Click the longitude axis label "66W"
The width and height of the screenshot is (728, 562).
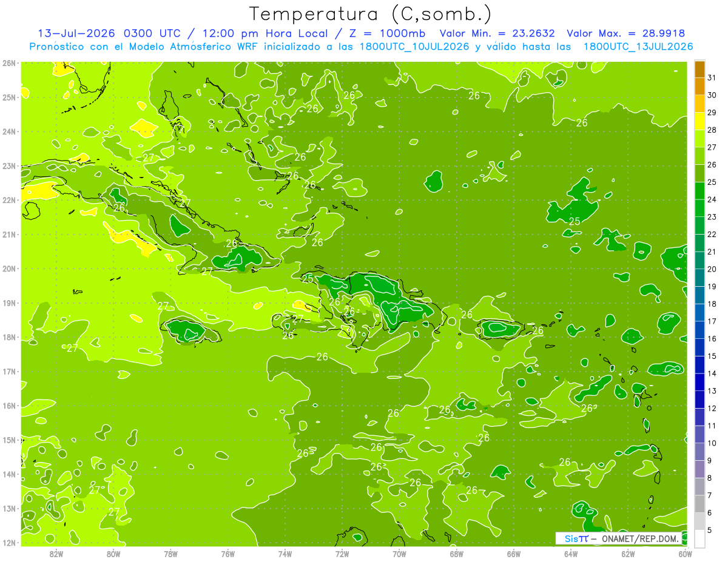pyautogui.click(x=514, y=554)
